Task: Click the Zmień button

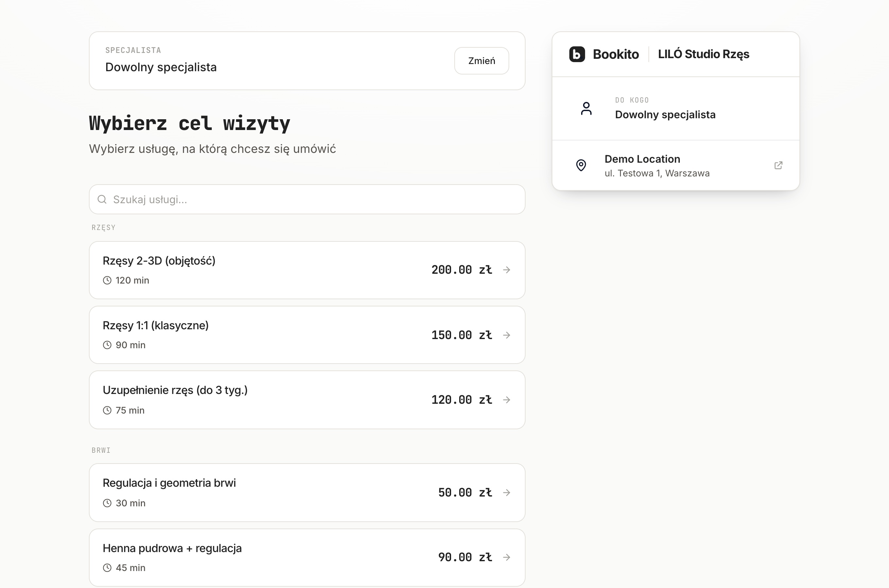Action: pos(482,61)
